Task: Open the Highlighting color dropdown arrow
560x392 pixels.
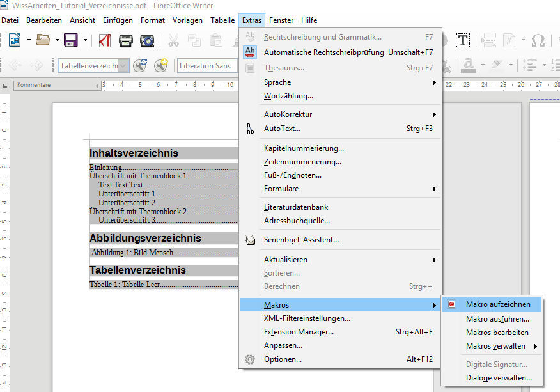Action: tap(511, 65)
